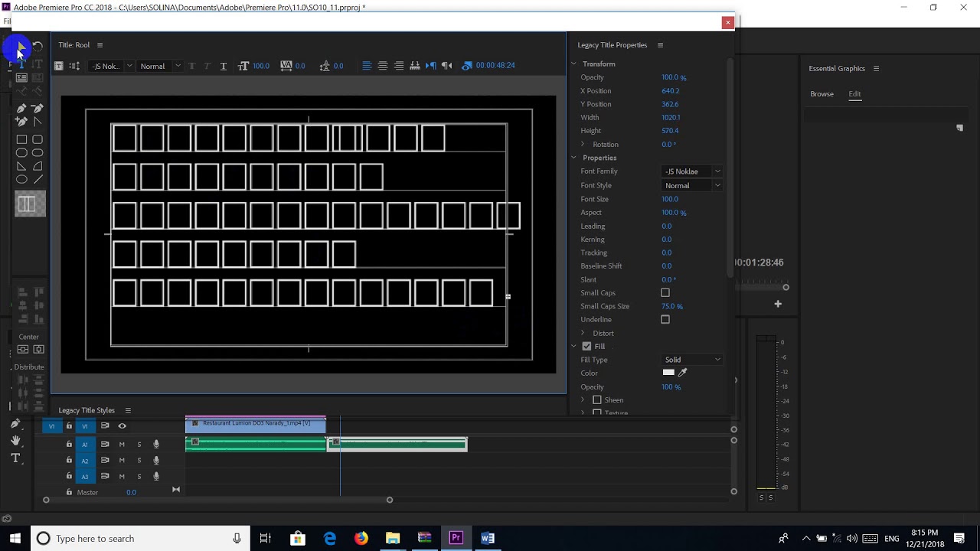This screenshot has width=980, height=551.
Task: Select timeline Type tool
Action: (x=15, y=458)
